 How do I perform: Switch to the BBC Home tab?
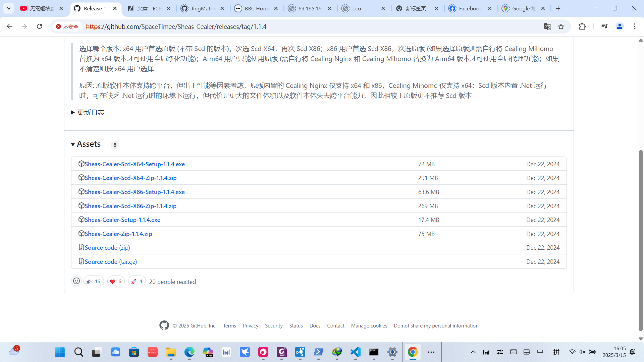(x=256, y=8)
